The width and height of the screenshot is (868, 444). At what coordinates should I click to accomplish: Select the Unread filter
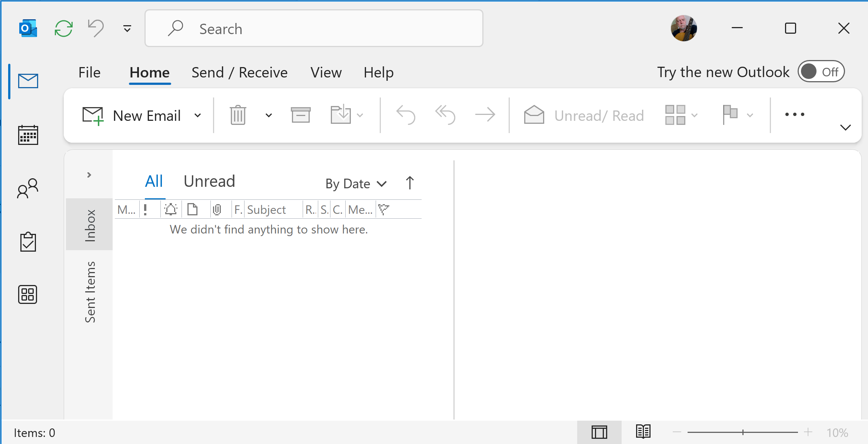point(209,181)
